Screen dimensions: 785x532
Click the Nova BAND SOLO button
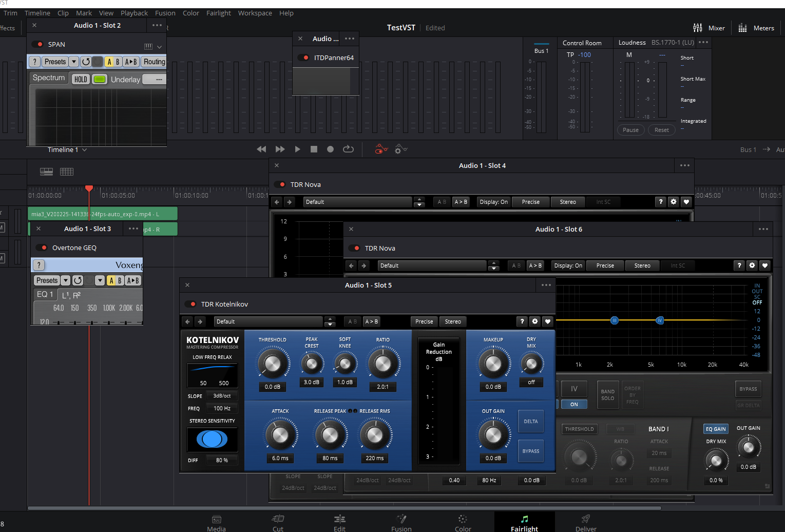point(608,395)
